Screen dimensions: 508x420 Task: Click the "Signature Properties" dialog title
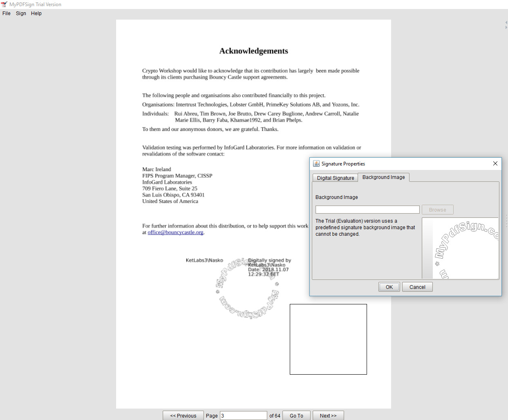point(343,164)
